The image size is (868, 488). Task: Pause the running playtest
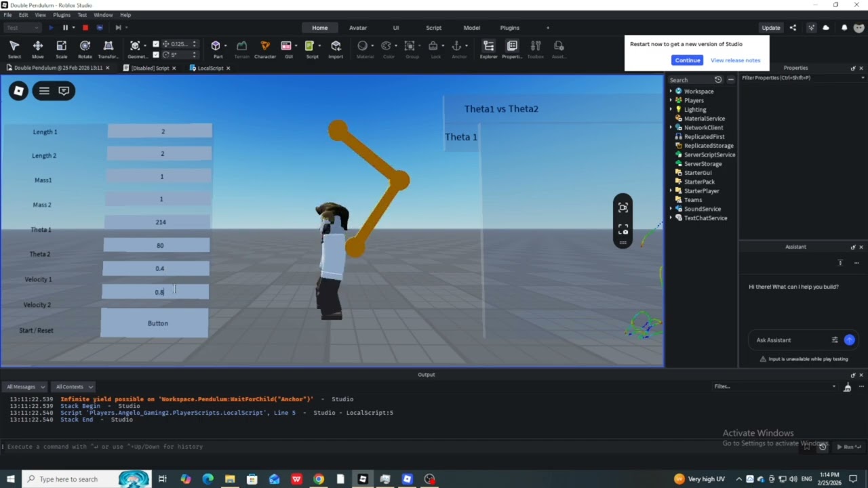click(x=65, y=28)
